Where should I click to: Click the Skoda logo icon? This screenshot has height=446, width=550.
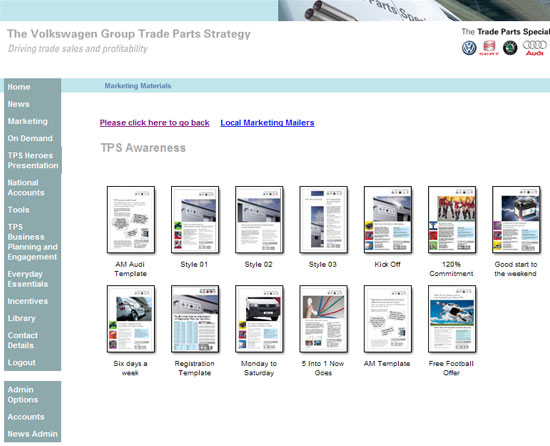(510, 48)
